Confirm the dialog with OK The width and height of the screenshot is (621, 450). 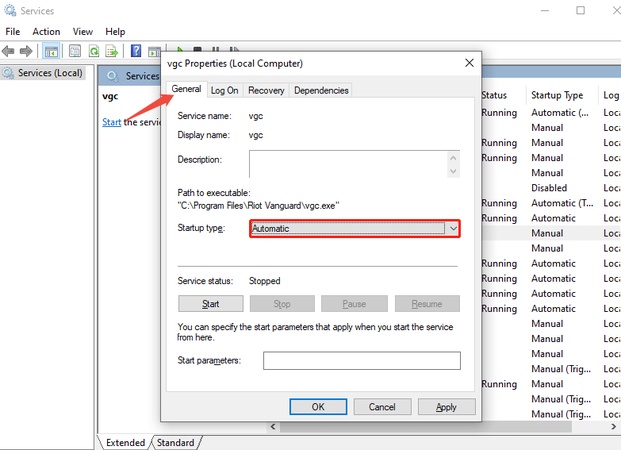coord(318,407)
